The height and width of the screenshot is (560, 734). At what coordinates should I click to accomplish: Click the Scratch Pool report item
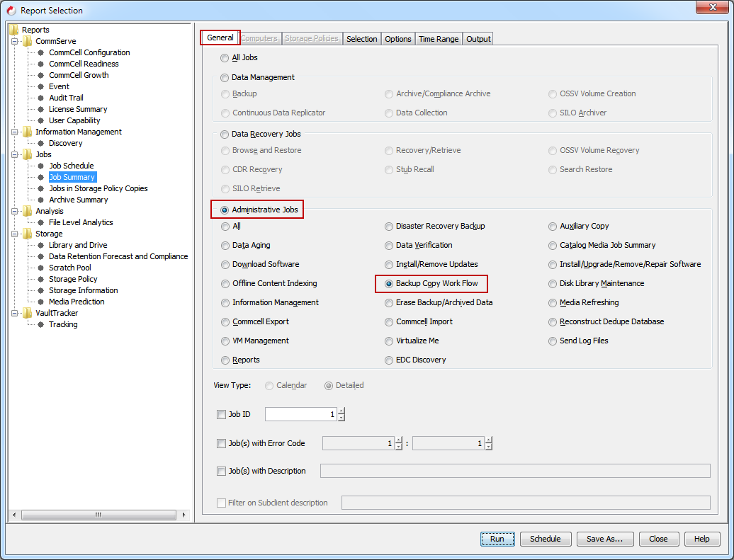pyautogui.click(x=69, y=267)
